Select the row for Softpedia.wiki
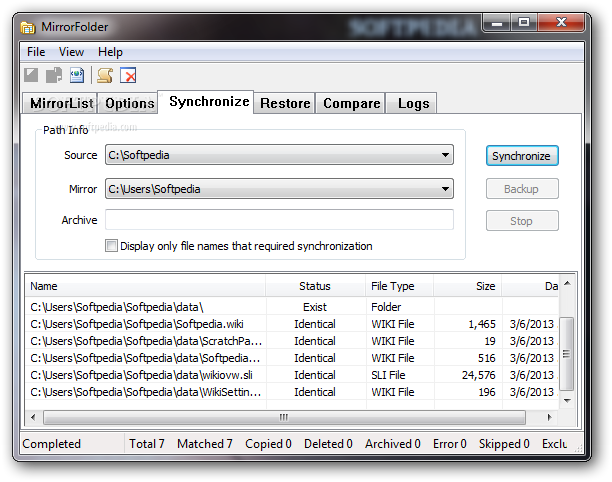The height and width of the screenshot is (482, 612). click(292, 324)
